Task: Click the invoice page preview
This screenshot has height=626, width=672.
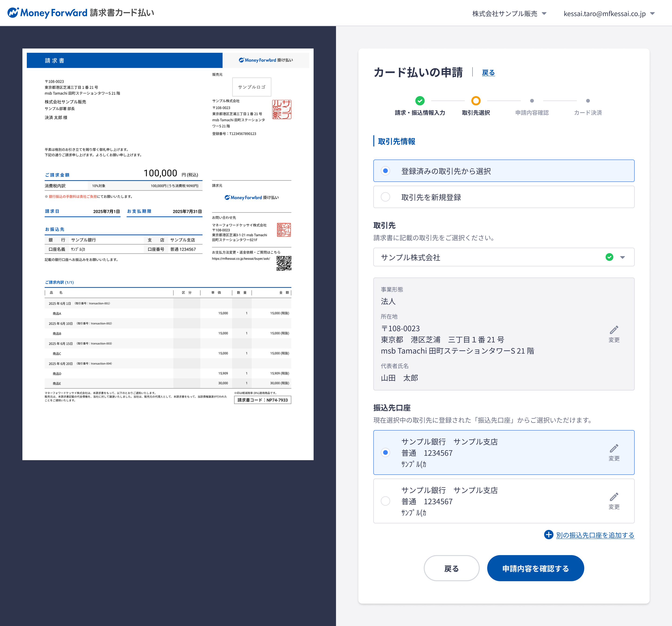Action: (168, 254)
